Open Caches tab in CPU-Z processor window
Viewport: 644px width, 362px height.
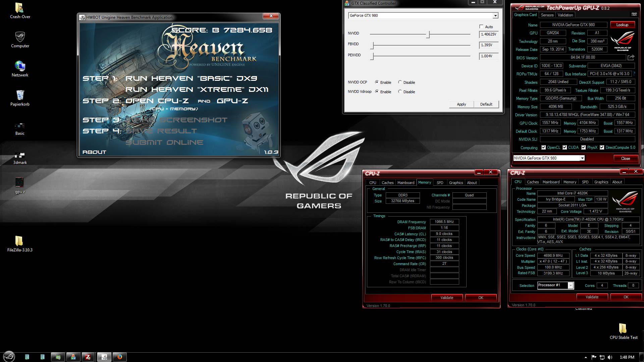(x=533, y=182)
